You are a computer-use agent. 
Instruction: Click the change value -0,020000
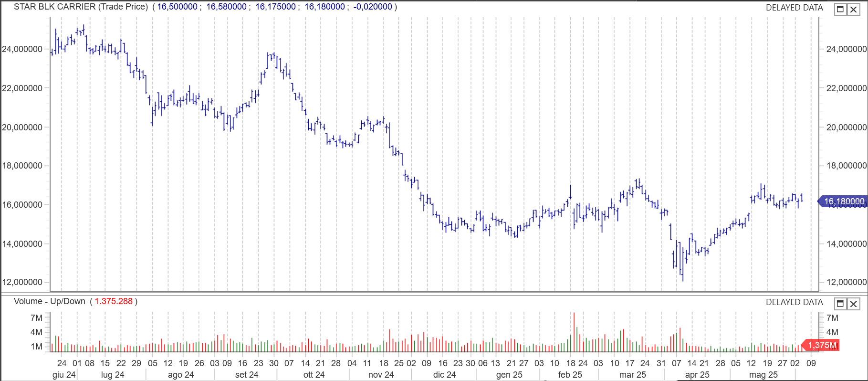coord(373,7)
